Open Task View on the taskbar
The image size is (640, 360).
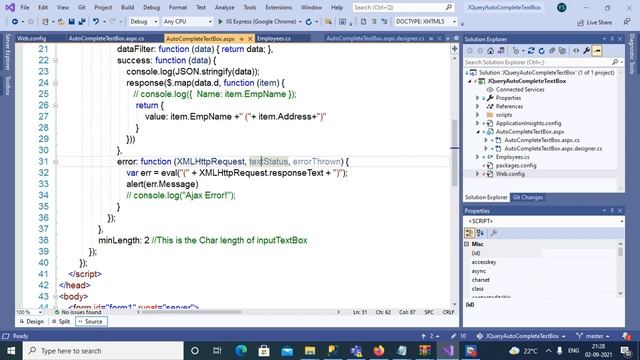(x=217, y=351)
